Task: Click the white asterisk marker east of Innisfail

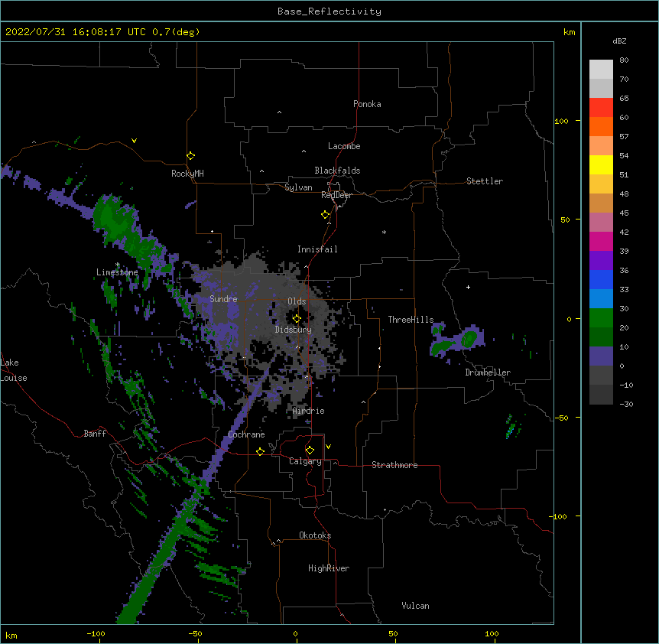Action: 384,233
